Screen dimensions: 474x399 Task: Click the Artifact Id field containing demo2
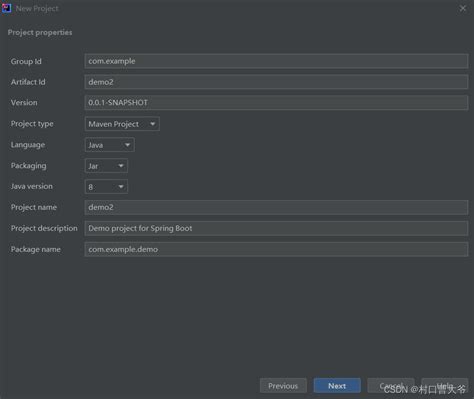click(276, 82)
